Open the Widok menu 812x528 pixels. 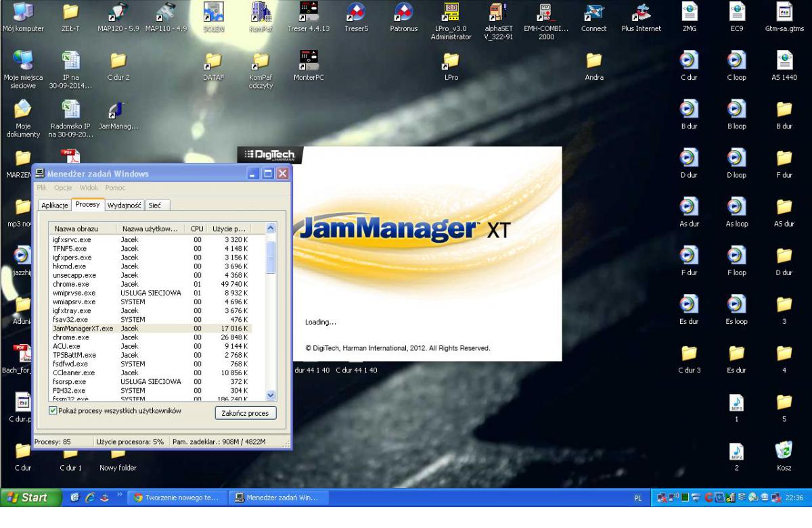pos(89,187)
